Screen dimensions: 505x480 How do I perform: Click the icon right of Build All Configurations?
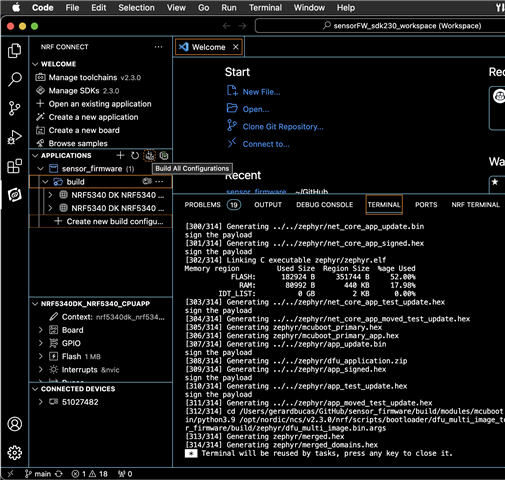(x=164, y=155)
